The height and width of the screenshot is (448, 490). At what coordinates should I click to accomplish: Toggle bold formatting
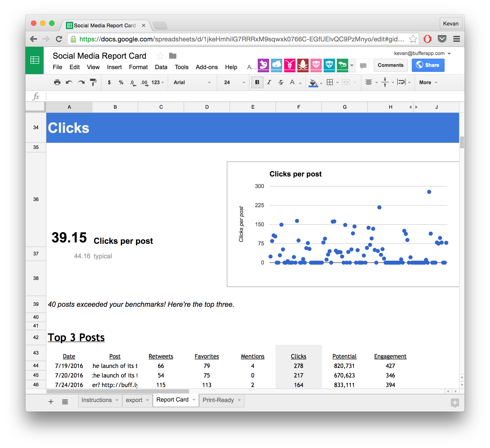[257, 83]
